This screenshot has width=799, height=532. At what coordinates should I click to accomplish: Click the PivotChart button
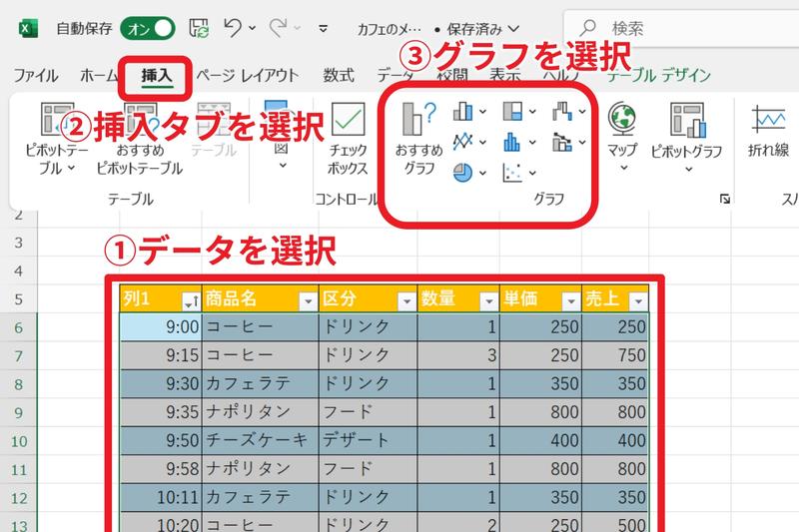point(687,137)
